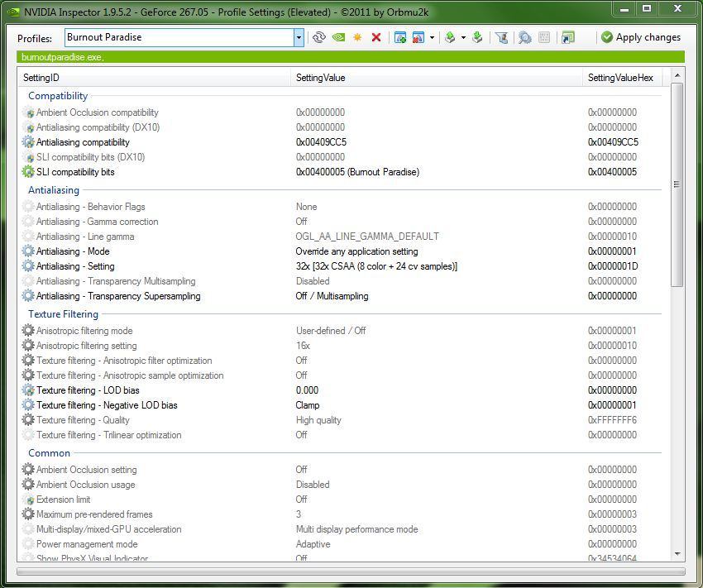
Task: Import profile using the green down arrow icon
Action: point(477,37)
